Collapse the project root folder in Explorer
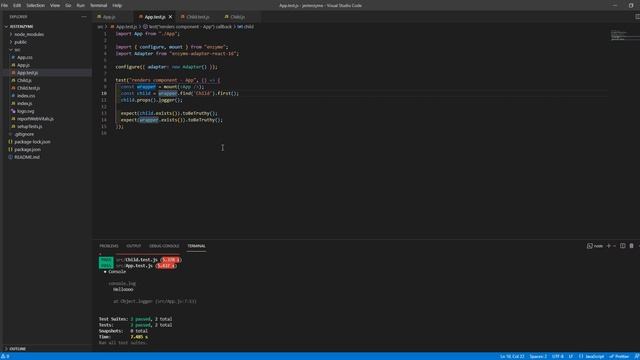 click(x=21, y=27)
